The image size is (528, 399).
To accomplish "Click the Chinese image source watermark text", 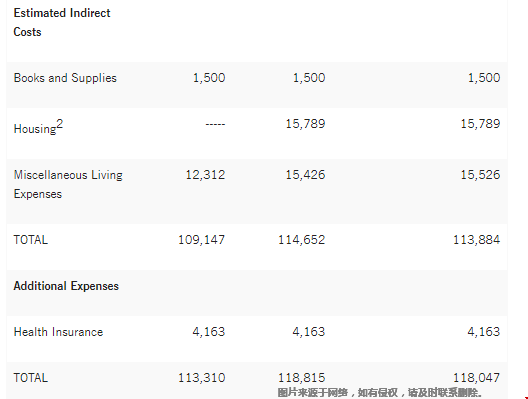I will point(380,393).
